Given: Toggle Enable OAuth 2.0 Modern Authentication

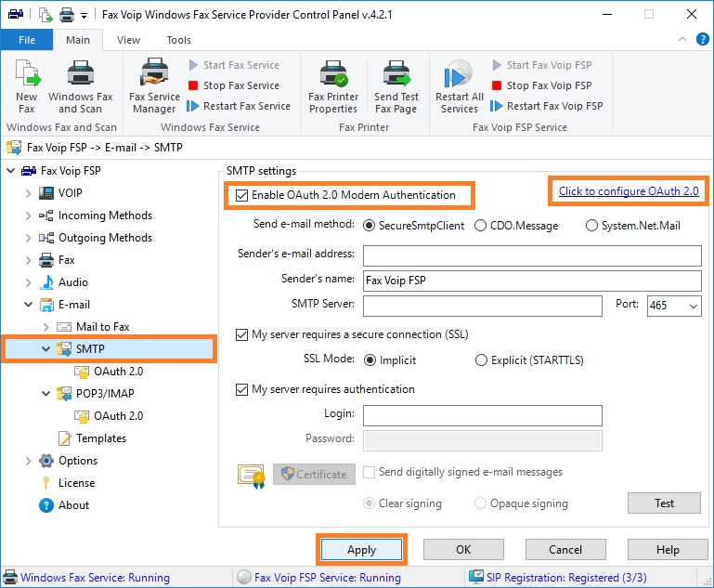Looking at the screenshot, I should coord(241,195).
